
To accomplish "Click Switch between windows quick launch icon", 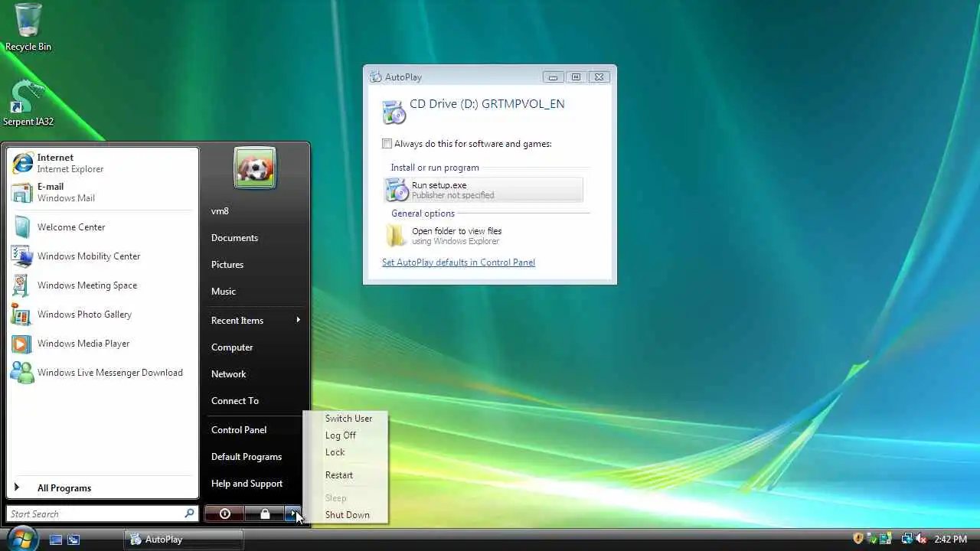I will pyautogui.click(x=73, y=540).
